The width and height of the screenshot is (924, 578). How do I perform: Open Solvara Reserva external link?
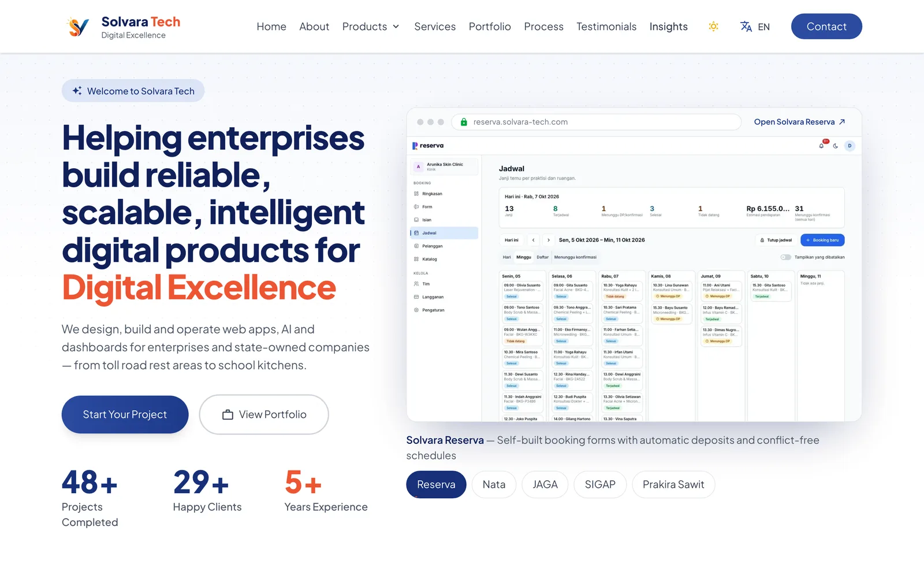[x=800, y=122]
